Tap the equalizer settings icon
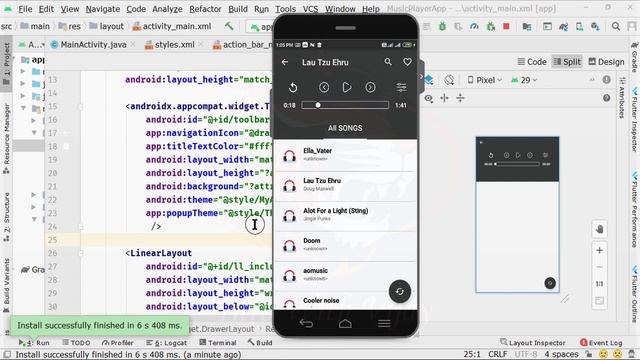Image resolution: width=640 pixels, height=360 pixels. point(401,87)
